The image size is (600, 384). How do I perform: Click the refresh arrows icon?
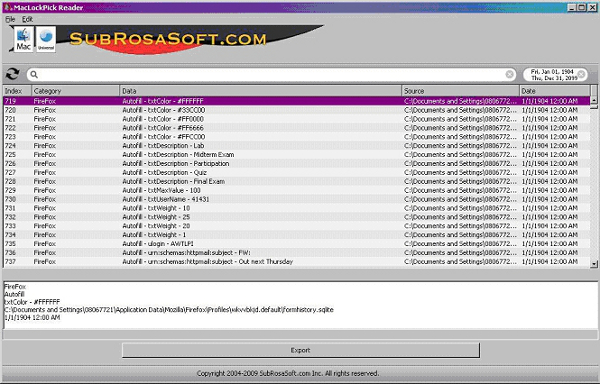(13, 74)
